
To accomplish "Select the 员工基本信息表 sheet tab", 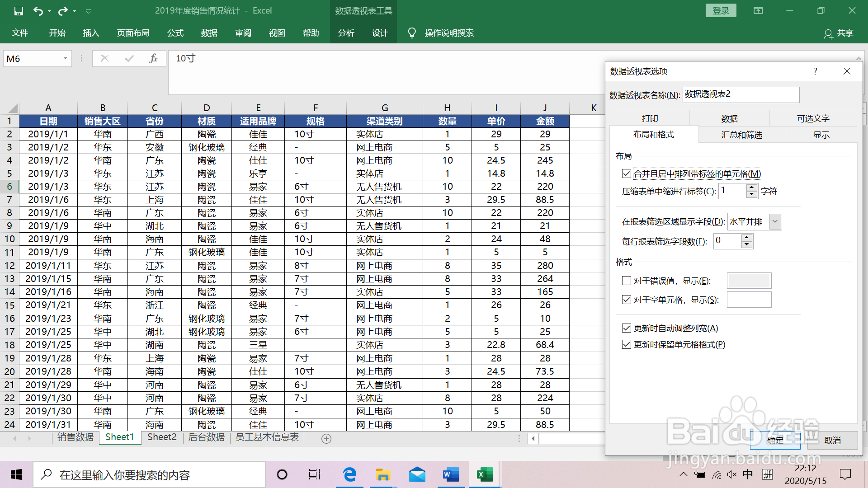I will coord(267,437).
